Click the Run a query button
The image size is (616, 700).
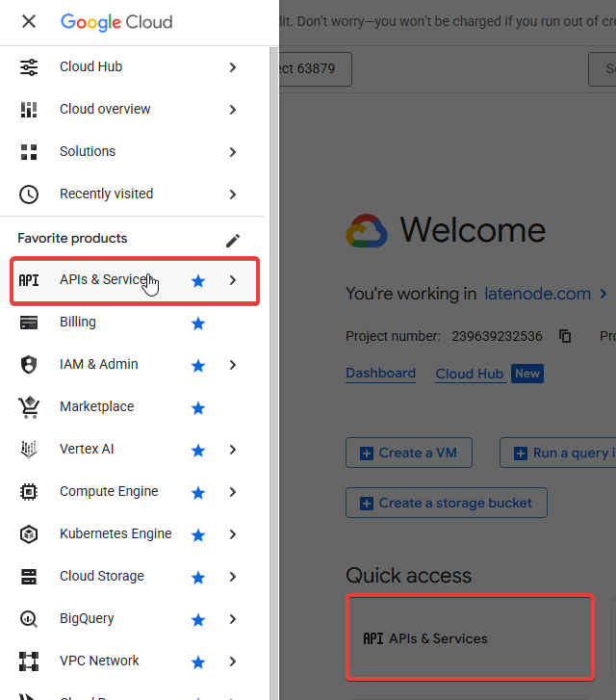click(x=558, y=453)
